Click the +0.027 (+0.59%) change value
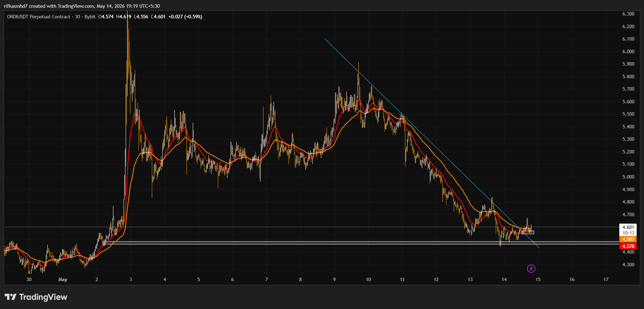This screenshot has width=644, height=309. pos(185,17)
